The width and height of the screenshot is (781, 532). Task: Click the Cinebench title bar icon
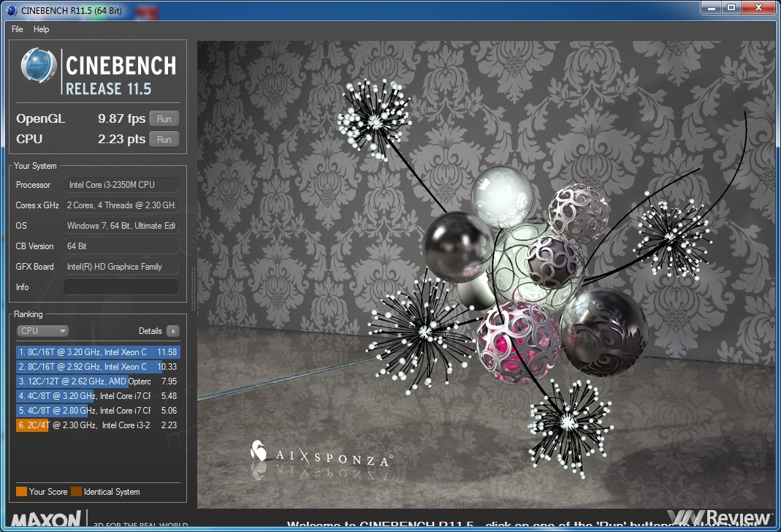12,10
